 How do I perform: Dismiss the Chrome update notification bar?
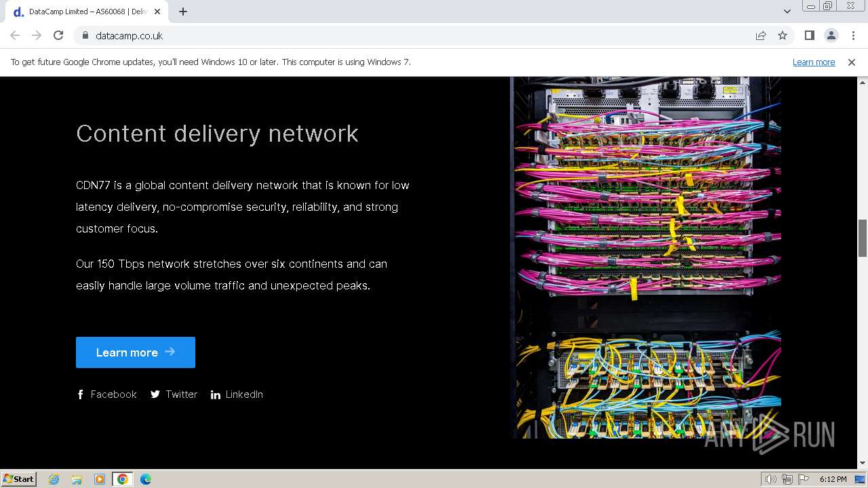(851, 62)
